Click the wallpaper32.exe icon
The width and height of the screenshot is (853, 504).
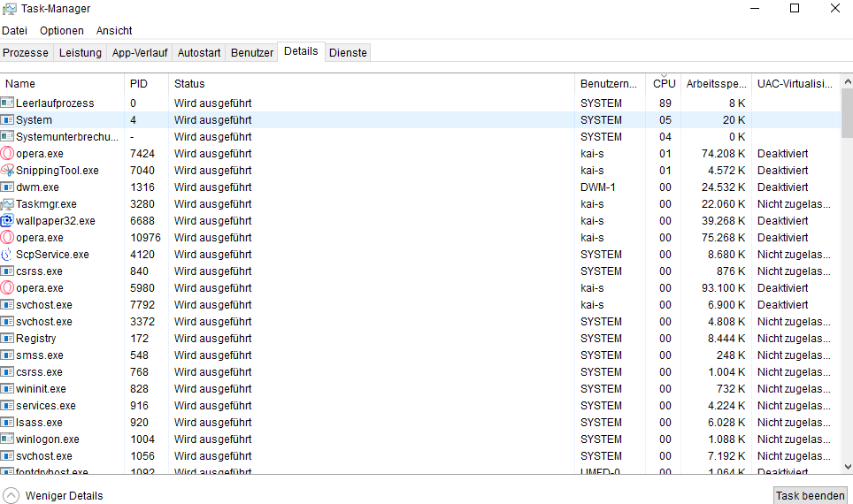7,221
